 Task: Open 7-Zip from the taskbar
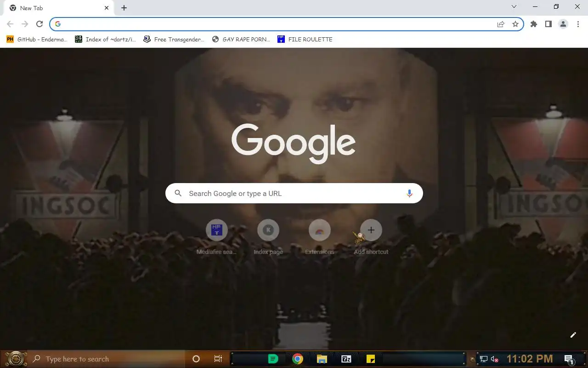click(346, 359)
